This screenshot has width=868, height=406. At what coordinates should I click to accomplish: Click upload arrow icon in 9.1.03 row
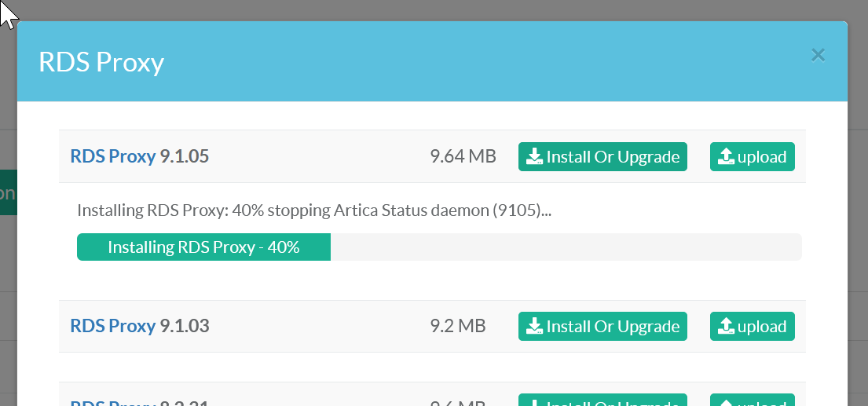pos(727,327)
